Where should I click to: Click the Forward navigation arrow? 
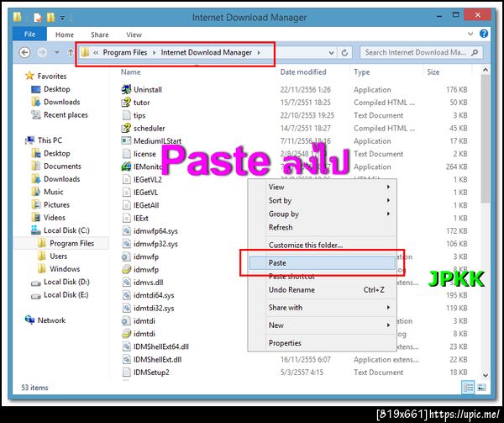[42, 52]
